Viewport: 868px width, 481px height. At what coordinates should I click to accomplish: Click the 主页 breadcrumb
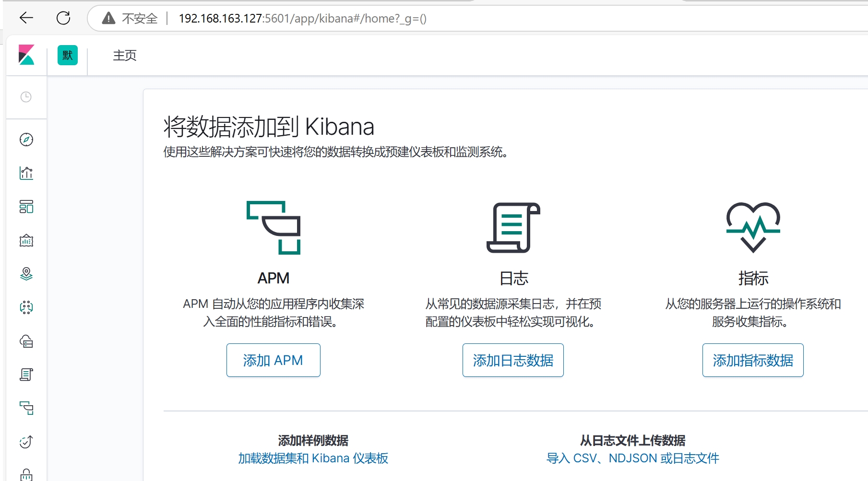(x=125, y=56)
